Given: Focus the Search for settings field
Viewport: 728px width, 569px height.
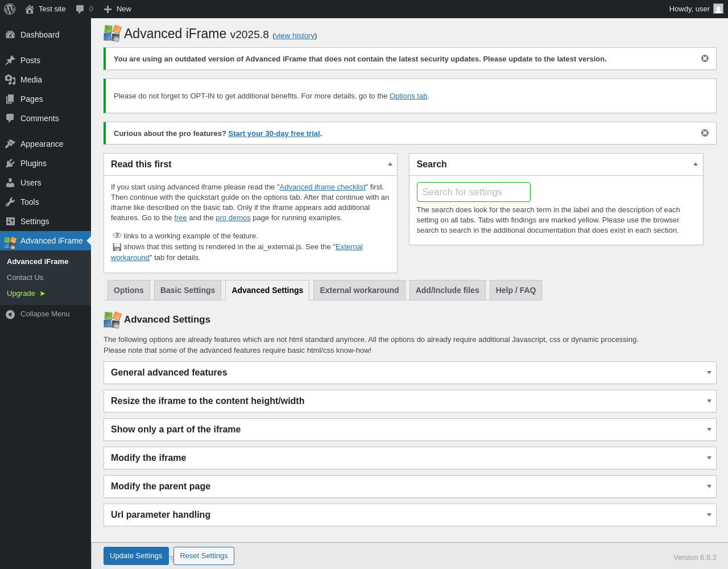Looking at the screenshot, I should coord(474,192).
